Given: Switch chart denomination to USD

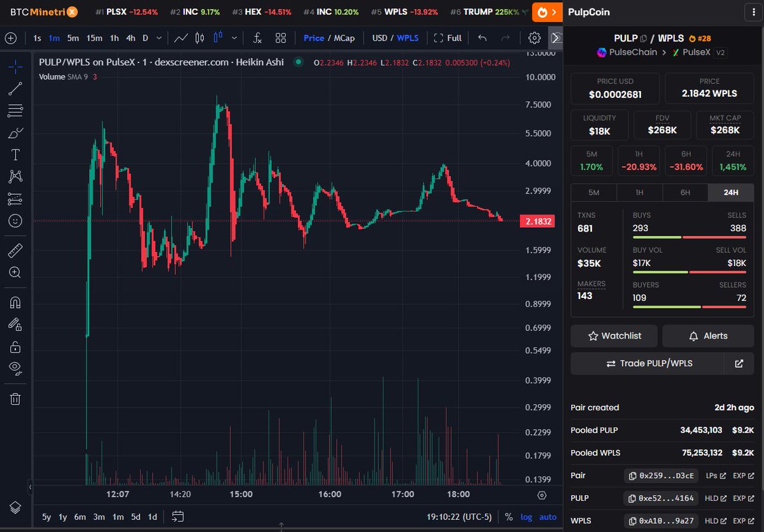Looking at the screenshot, I should (x=379, y=38).
